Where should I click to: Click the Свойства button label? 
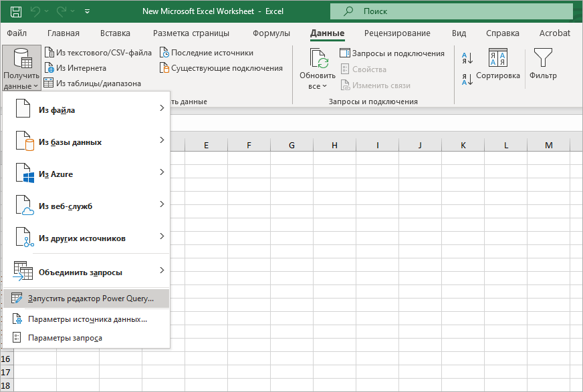point(369,69)
